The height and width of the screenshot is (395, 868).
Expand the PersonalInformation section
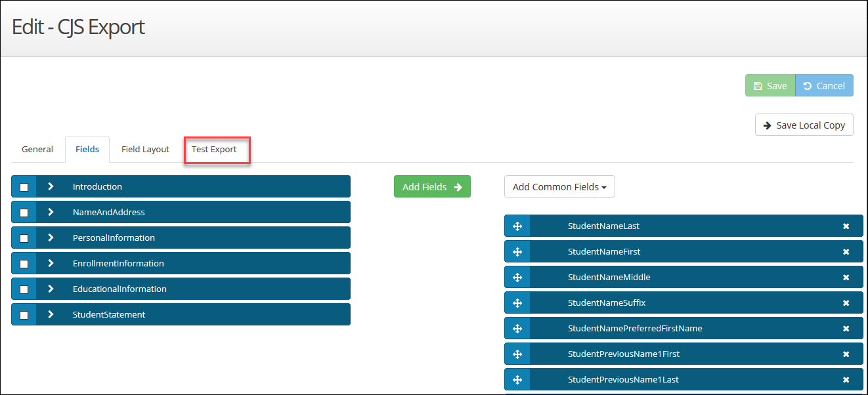[x=51, y=238]
